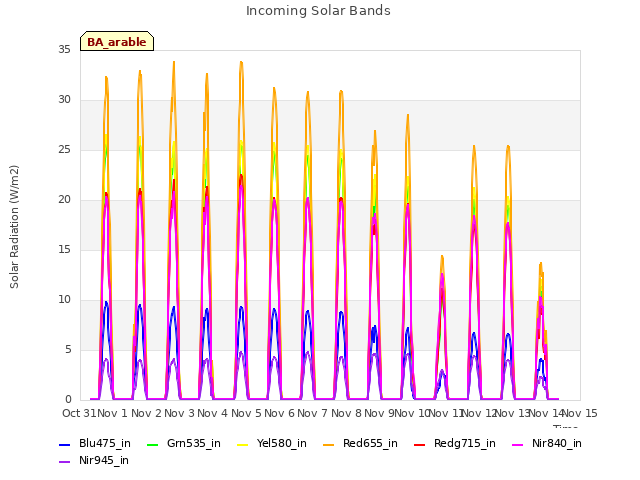Click the Nov 5 x-axis tick label
The width and height of the screenshot is (640, 480).
[246, 413]
